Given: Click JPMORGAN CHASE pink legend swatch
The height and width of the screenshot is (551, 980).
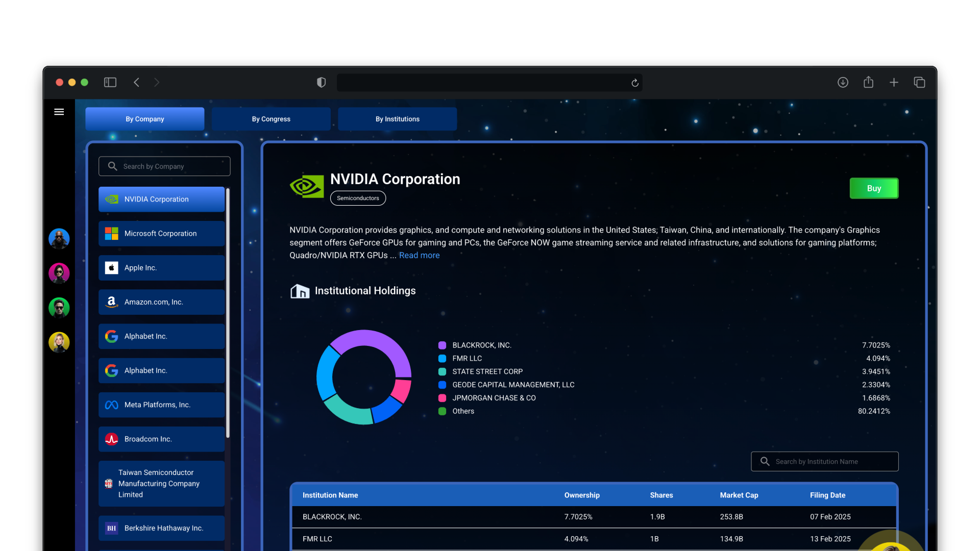Looking at the screenshot, I should coord(442,398).
